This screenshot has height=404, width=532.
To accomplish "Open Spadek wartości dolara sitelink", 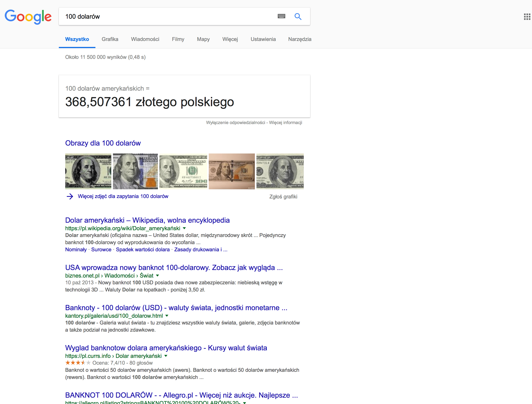I will click(143, 250).
